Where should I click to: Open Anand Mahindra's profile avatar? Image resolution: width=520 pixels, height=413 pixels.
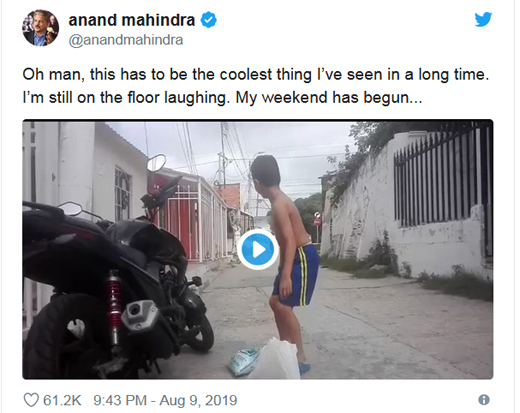click(x=40, y=28)
